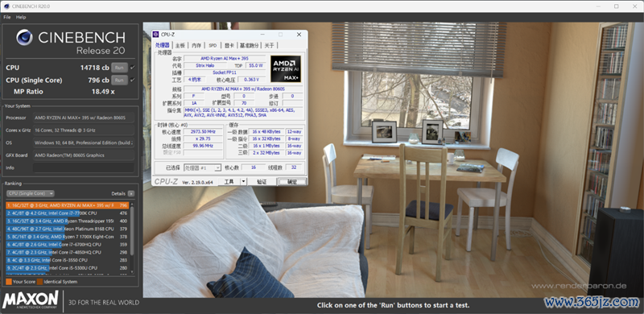Click the Details arrow button in Ranking
This screenshot has width=644, height=314.
[x=130, y=193]
